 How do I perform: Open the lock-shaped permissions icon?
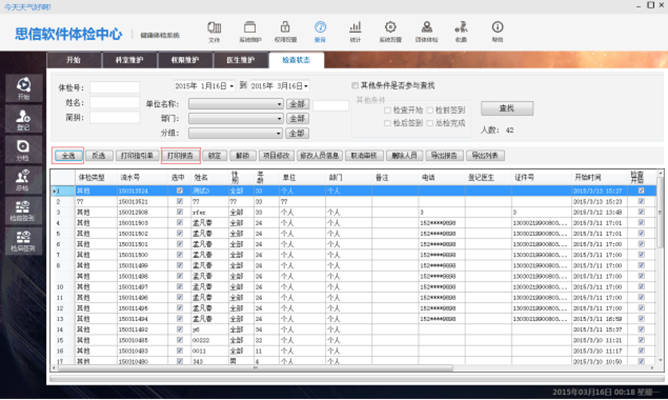[285, 32]
